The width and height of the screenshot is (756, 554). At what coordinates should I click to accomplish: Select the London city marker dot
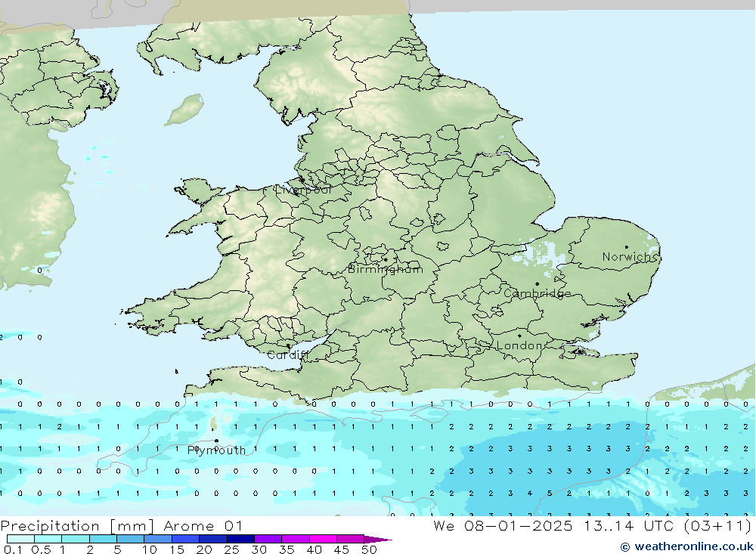pos(519,336)
